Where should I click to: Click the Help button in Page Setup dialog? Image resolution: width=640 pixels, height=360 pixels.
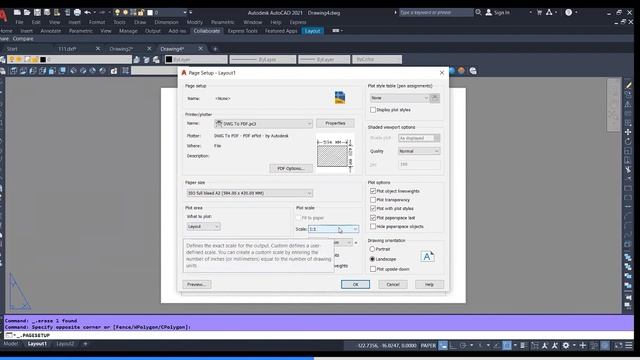tap(429, 284)
